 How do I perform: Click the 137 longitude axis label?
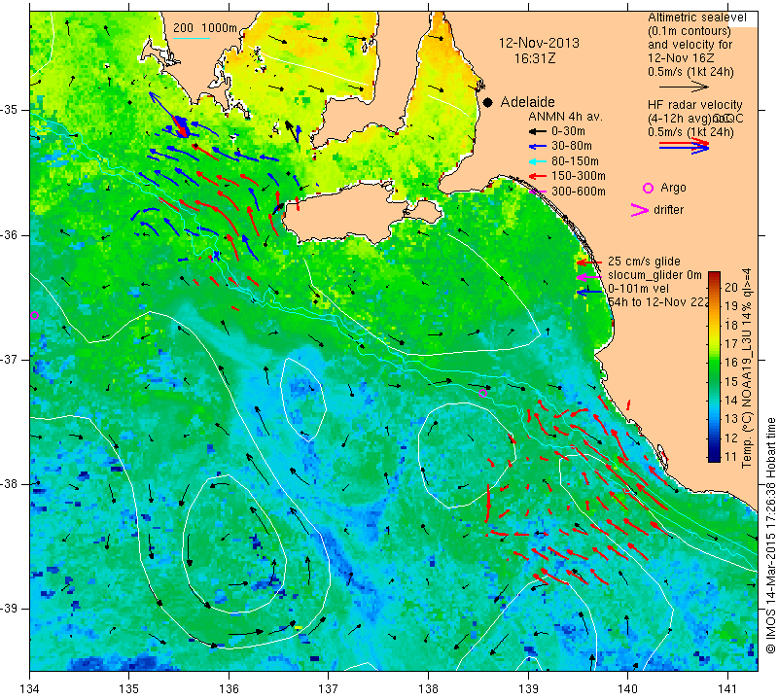[x=329, y=689]
